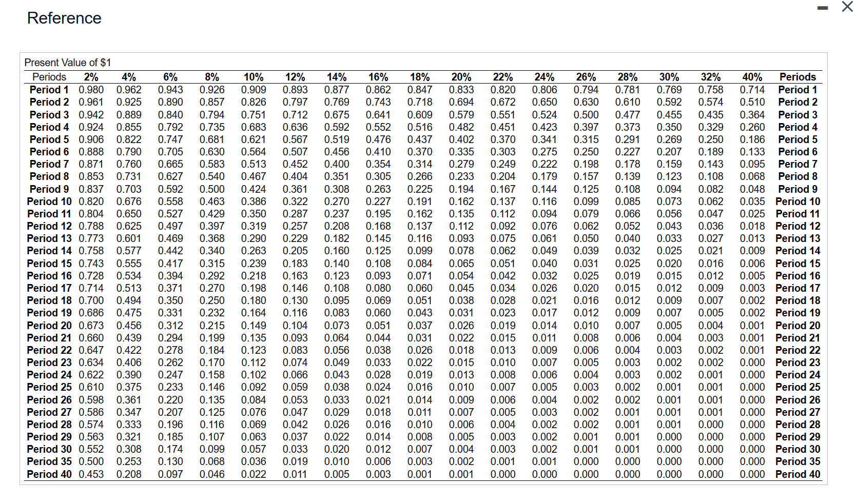Click the Period 12 row label beside 0.788
The image size is (858, 504).
[x=49, y=226]
